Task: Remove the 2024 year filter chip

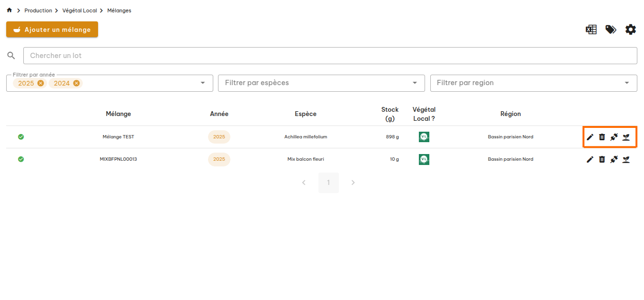Action: (76, 83)
